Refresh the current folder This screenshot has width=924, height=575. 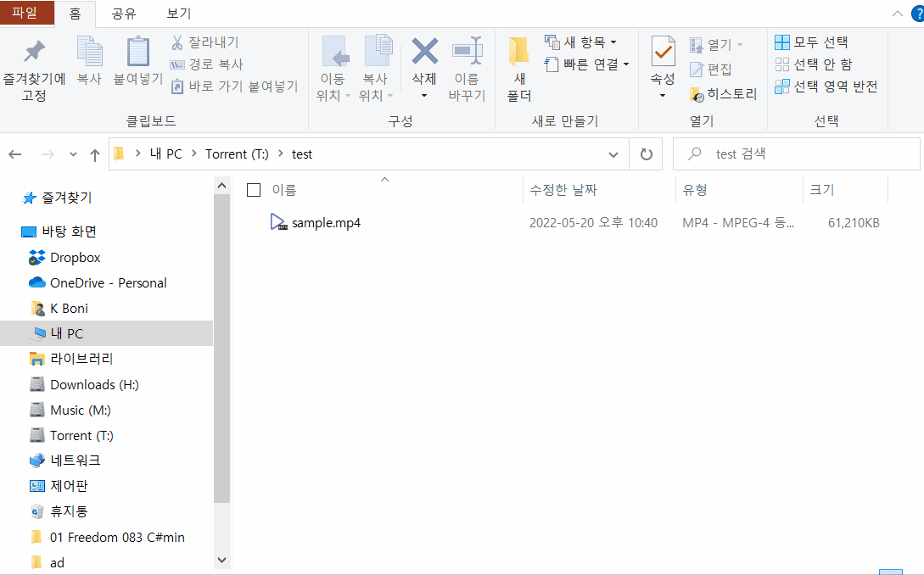click(647, 154)
